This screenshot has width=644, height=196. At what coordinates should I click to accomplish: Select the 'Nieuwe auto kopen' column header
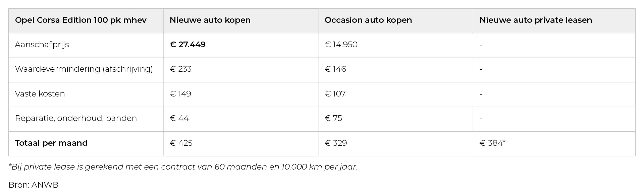210,20
